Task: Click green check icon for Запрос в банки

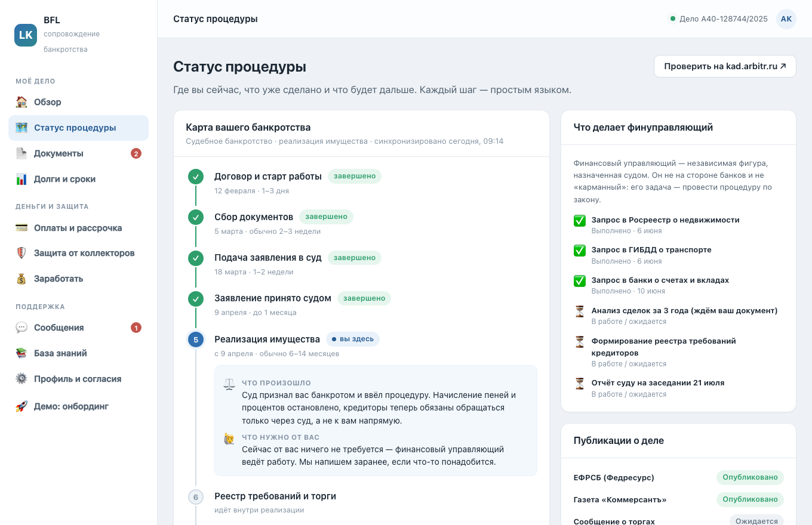Action: click(x=580, y=280)
